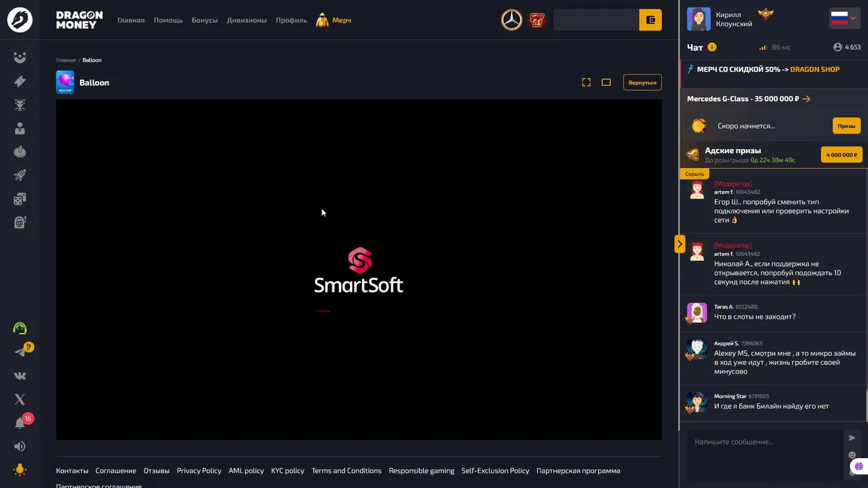Open the live dealer person icon
The image size is (868, 488).
[x=20, y=129]
